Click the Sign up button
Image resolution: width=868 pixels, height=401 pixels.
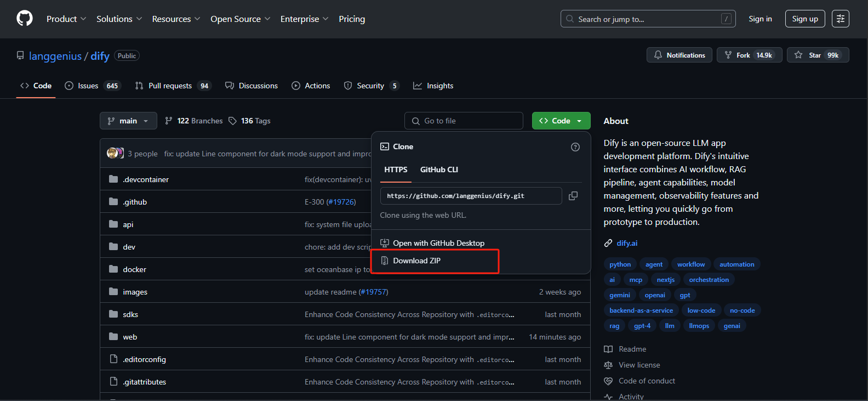pyautogui.click(x=804, y=19)
